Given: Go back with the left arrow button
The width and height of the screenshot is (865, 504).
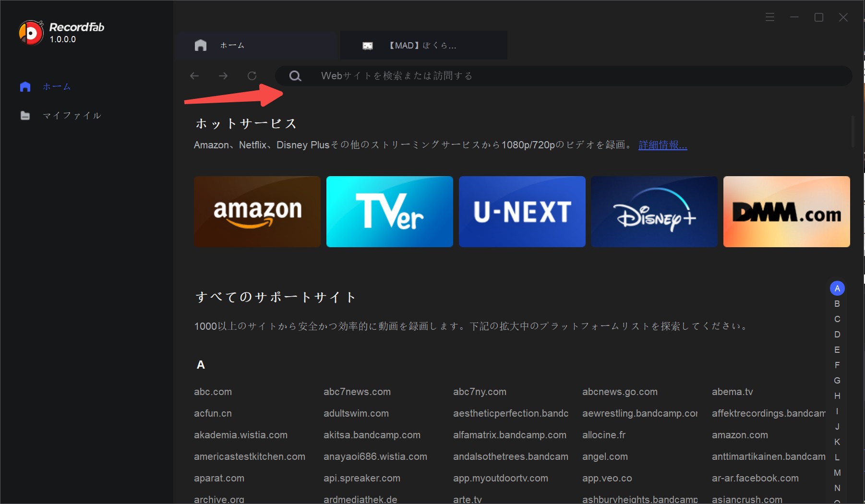Looking at the screenshot, I should pos(194,76).
